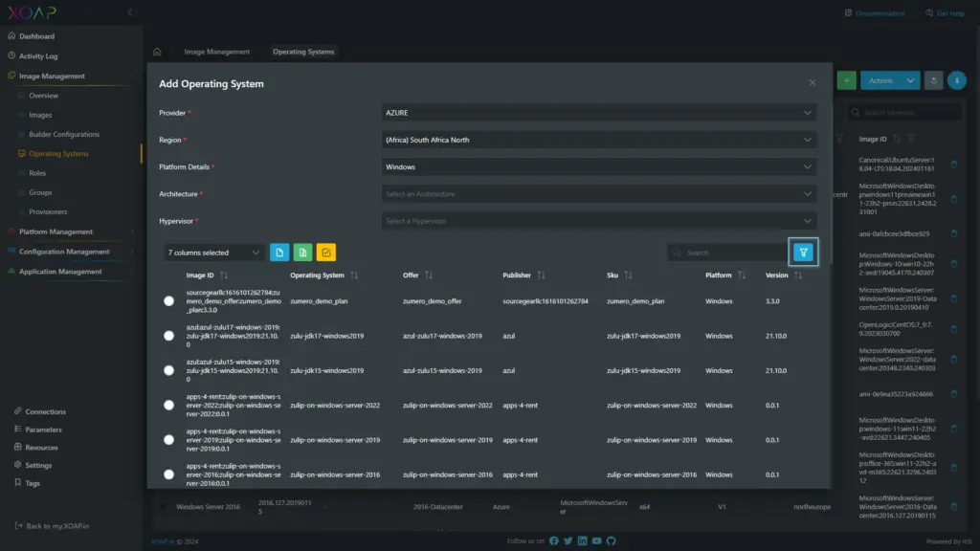The image size is (980, 551).
Task: Click the background Search keyword field
Action: tap(905, 113)
